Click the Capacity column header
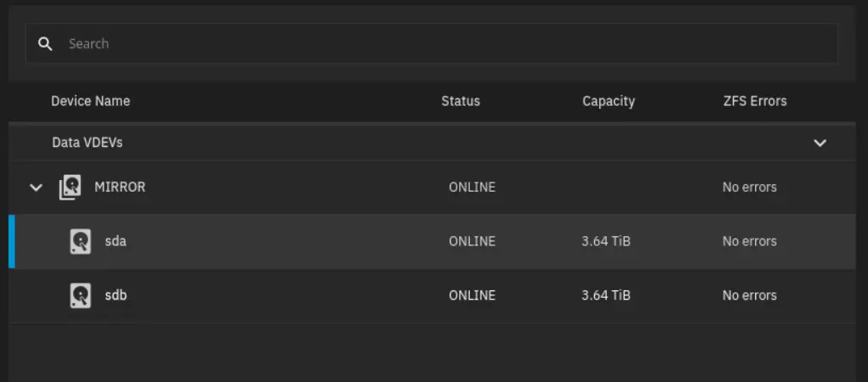 pyautogui.click(x=608, y=101)
